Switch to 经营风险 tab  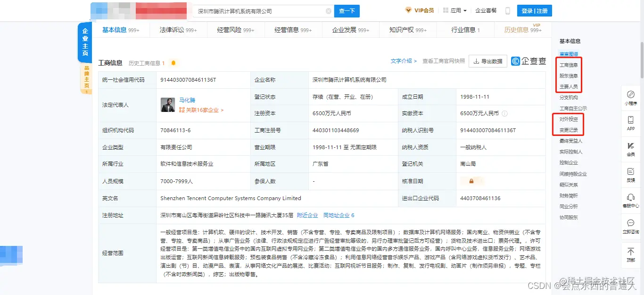click(236, 30)
